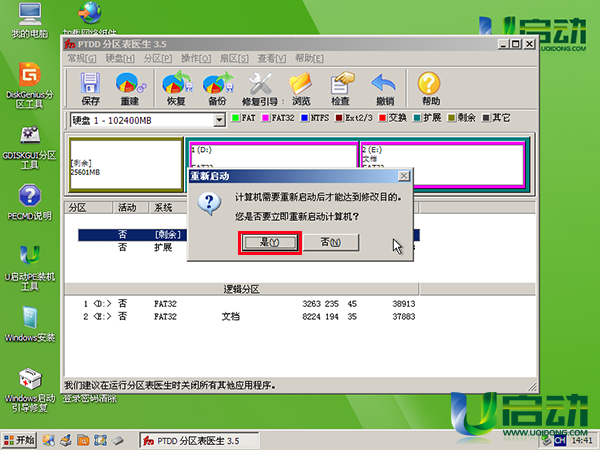The width and height of the screenshot is (600, 450).
Task: Click the orange folder quick launch icon
Action: (x=83, y=440)
